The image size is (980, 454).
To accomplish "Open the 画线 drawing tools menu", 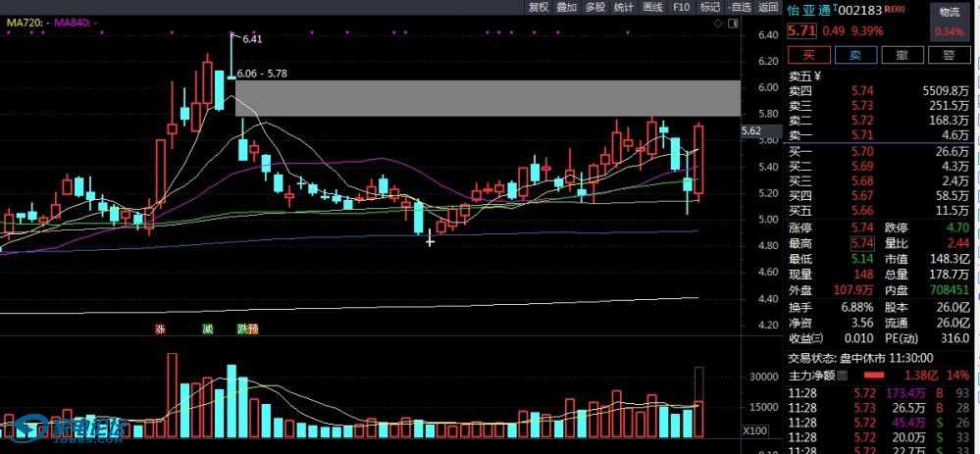I will (652, 7).
